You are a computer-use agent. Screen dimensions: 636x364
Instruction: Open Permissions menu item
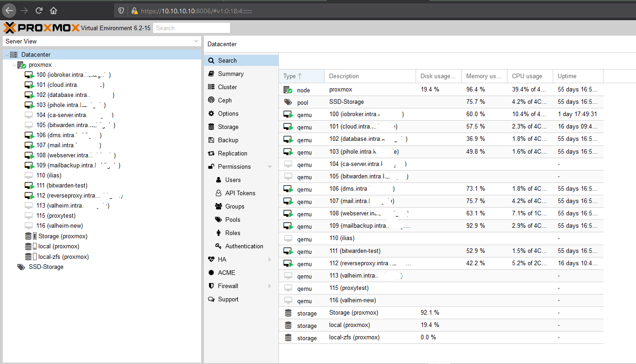pyautogui.click(x=241, y=166)
